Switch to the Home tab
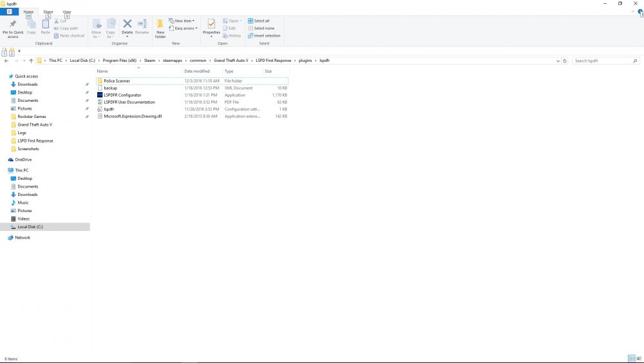This screenshot has height=363, width=644. pos(28,12)
